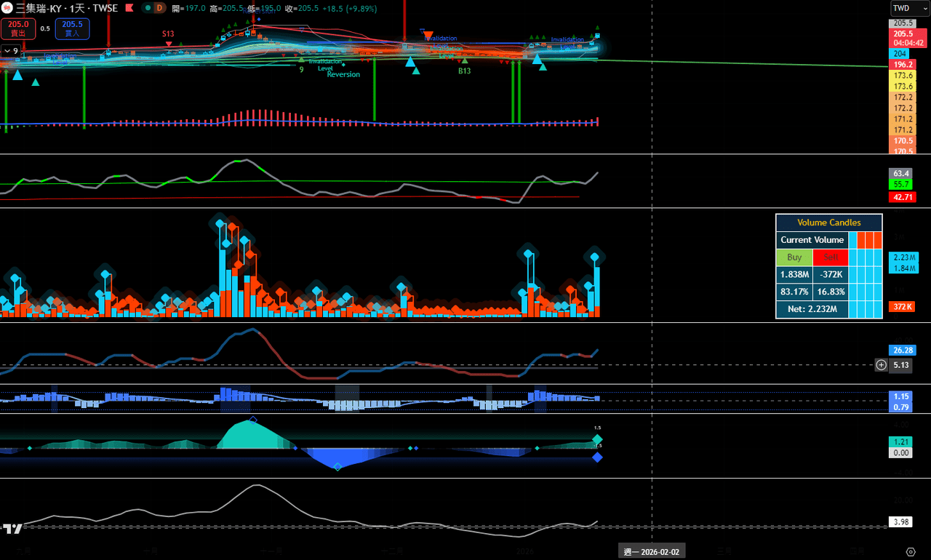931x560 pixels.
Task: Click the Current Volume cell
Action: [812, 240]
